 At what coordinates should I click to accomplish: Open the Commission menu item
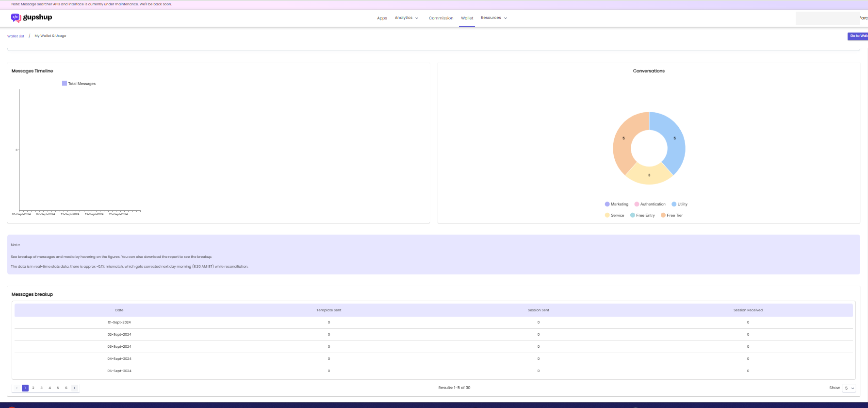(x=441, y=18)
